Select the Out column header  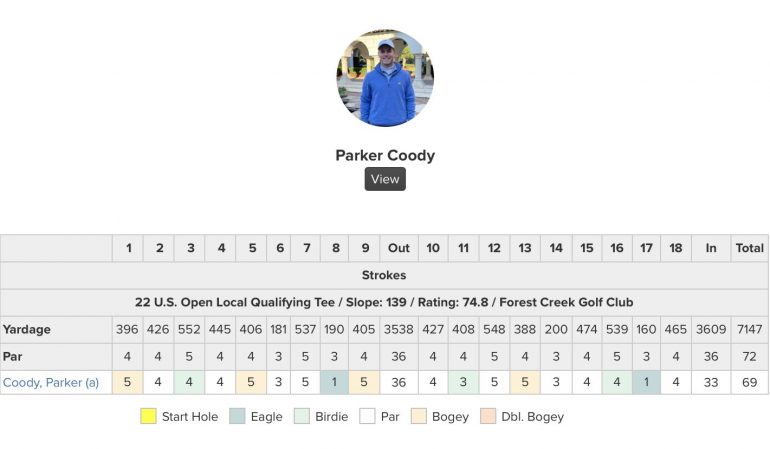click(x=398, y=248)
